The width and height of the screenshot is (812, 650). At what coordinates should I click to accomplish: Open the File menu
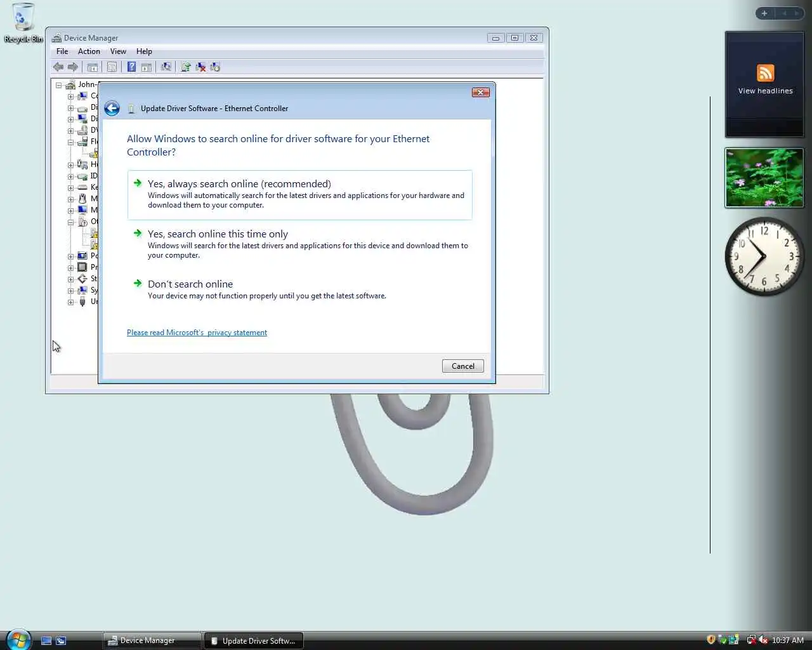click(x=62, y=51)
